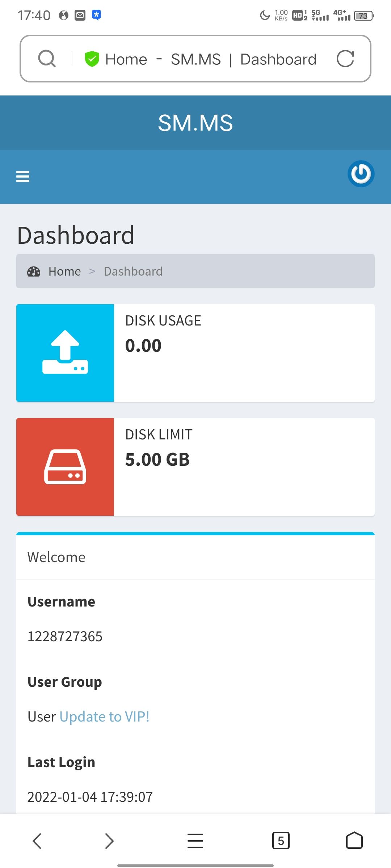Tap the dashboard gauge breadcrumb icon
The height and width of the screenshot is (868, 391).
click(34, 271)
